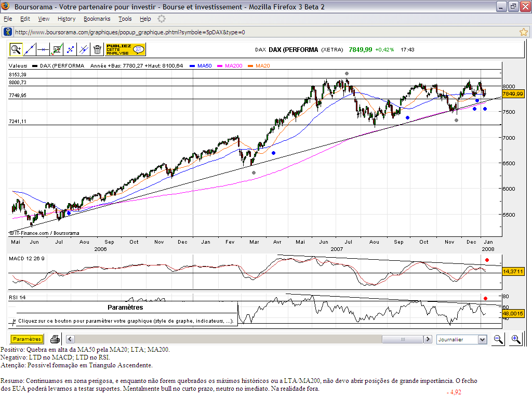Click the Paramètres tooltip title

(x=125, y=308)
